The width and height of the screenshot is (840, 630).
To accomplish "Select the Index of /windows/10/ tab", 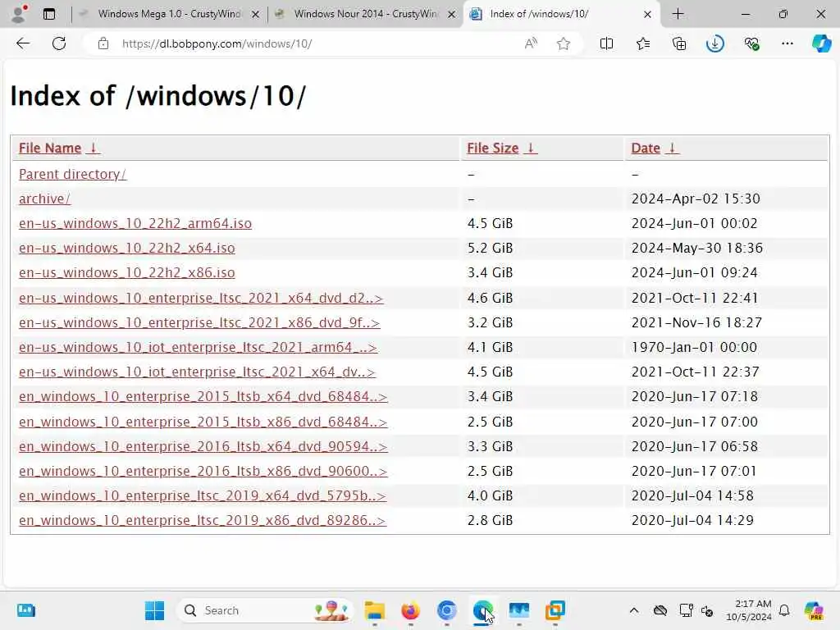I will tap(561, 14).
